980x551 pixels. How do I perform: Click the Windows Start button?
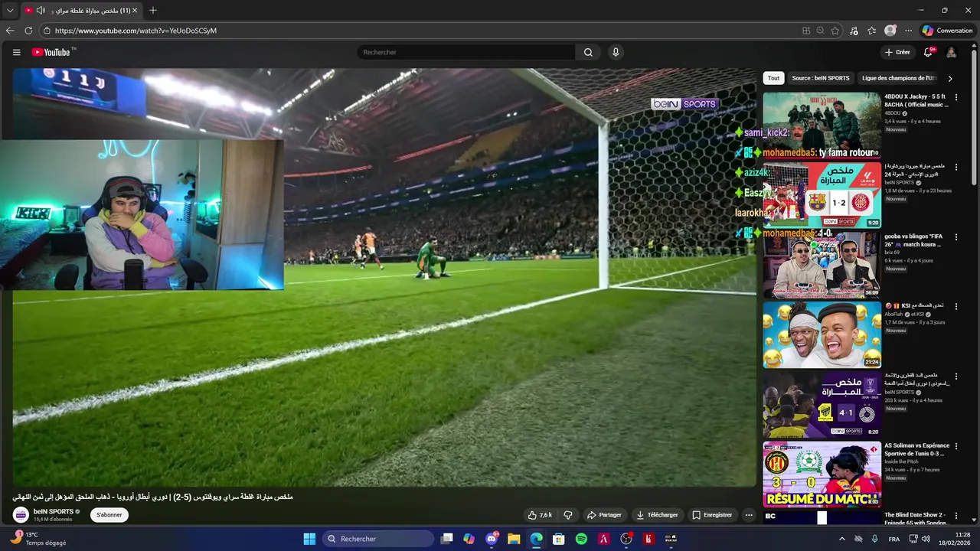(x=309, y=539)
